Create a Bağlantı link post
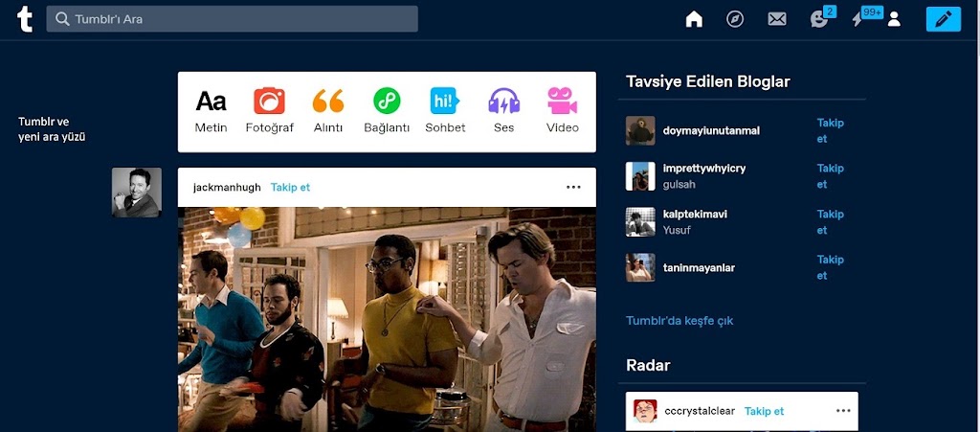The height and width of the screenshot is (432, 980). pyautogui.click(x=387, y=111)
